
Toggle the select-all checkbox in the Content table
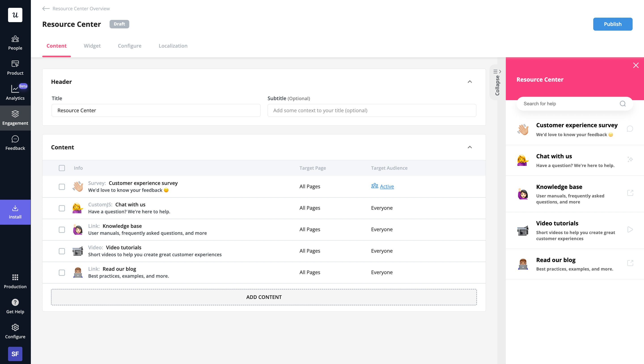point(62,168)
